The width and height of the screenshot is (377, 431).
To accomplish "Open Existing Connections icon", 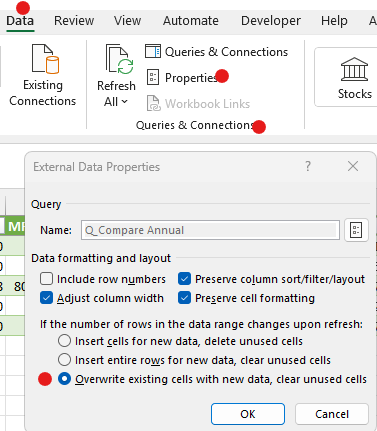I will 45,59.
